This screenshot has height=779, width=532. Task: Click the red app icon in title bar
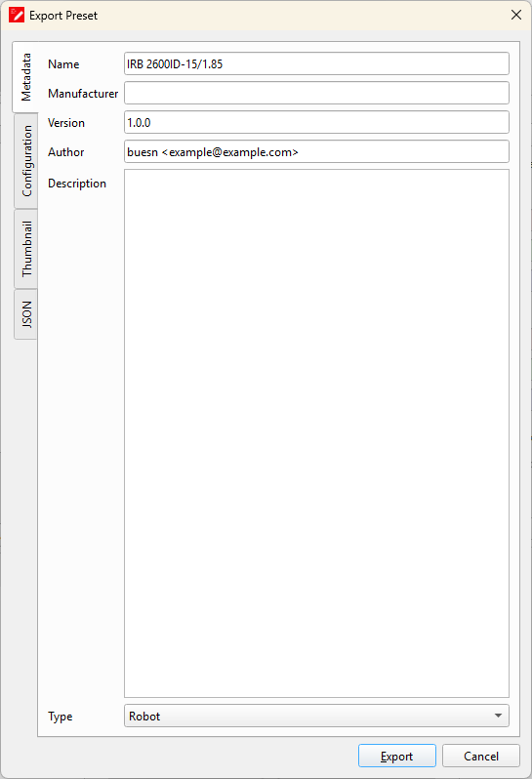17,15
